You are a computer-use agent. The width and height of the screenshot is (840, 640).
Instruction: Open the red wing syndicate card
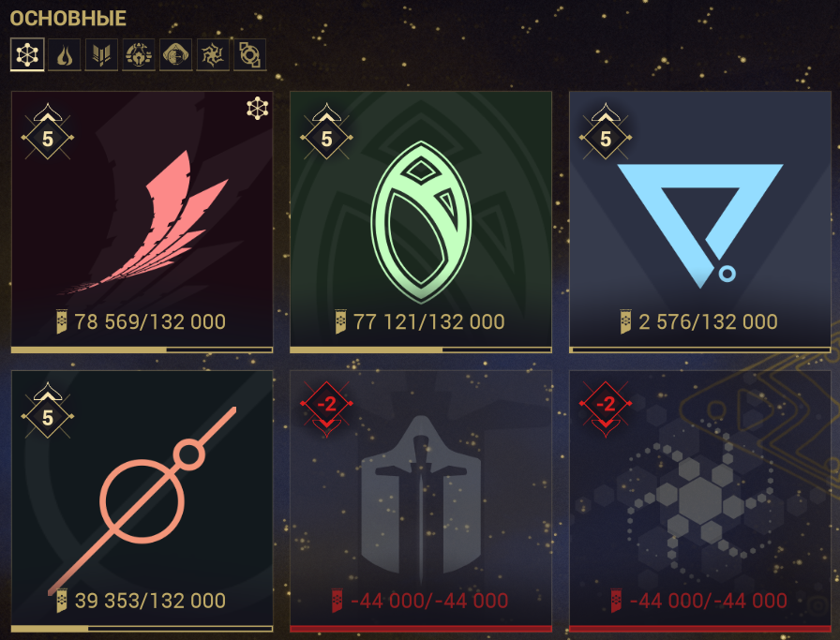tap(142, 222)
